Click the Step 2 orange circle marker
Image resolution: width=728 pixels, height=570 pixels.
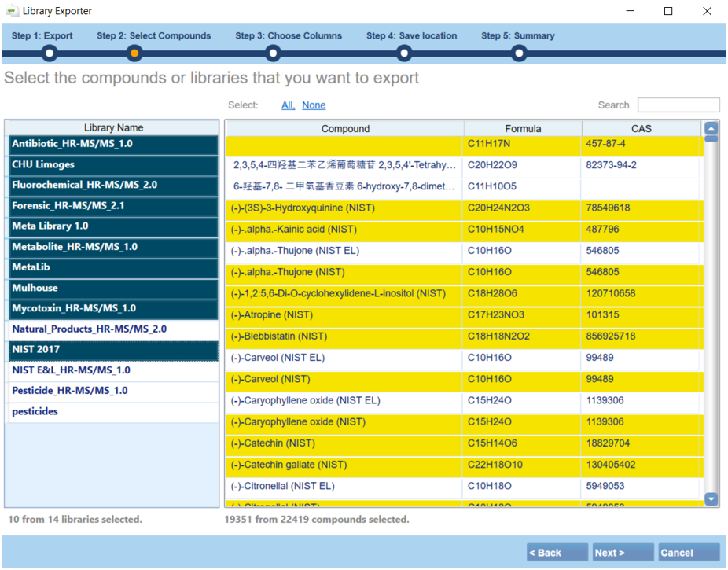coord(134,53)
